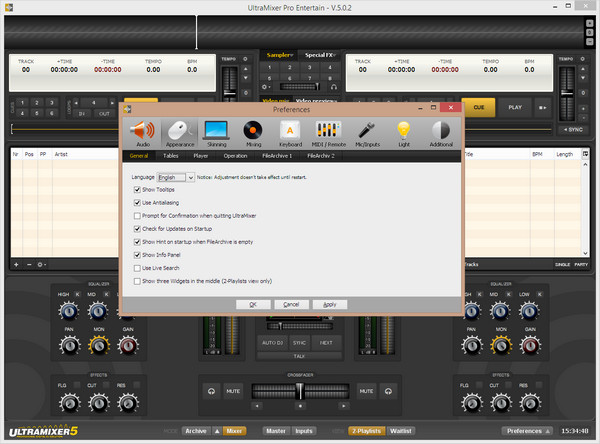Disable the Show Tooltips checkbox
Viewport: 600px width, 444px height.
pos(137,189)
